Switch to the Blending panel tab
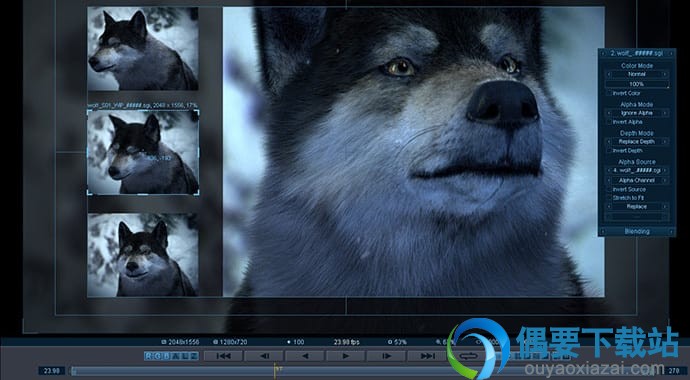 click(637, 231)
